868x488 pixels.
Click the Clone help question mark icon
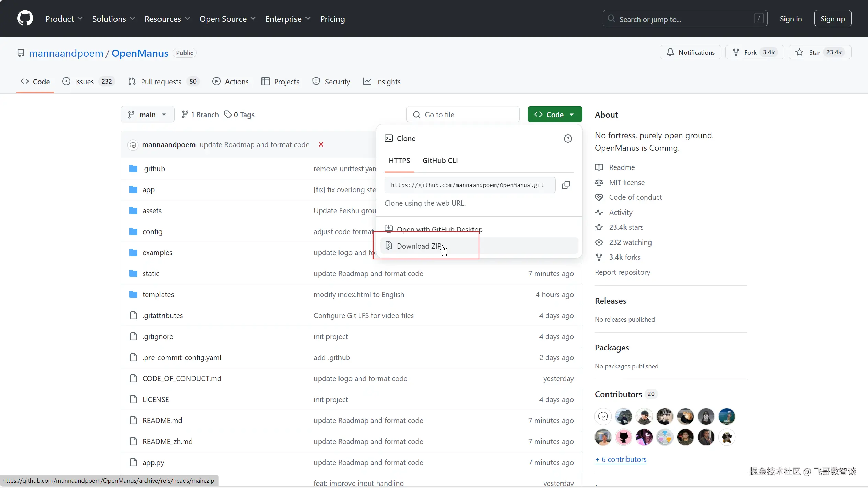click(568, 139)
